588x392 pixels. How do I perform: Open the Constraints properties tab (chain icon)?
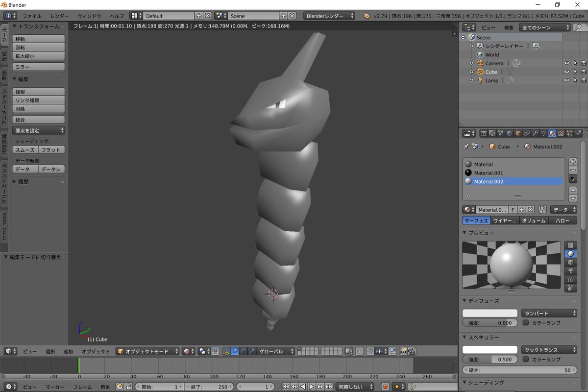point(527,133)
